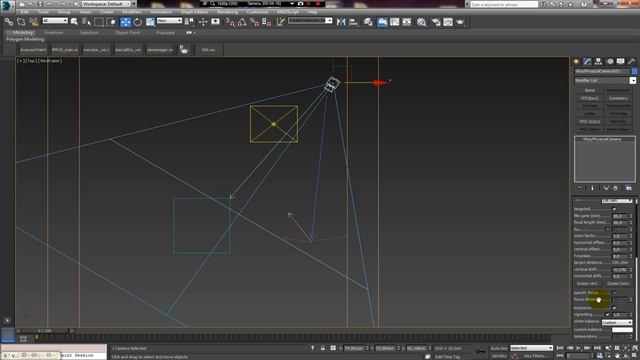640x360 pixels.
Task: Click the Bind to Space Warp icon
Action: click(x=33, y=22)
